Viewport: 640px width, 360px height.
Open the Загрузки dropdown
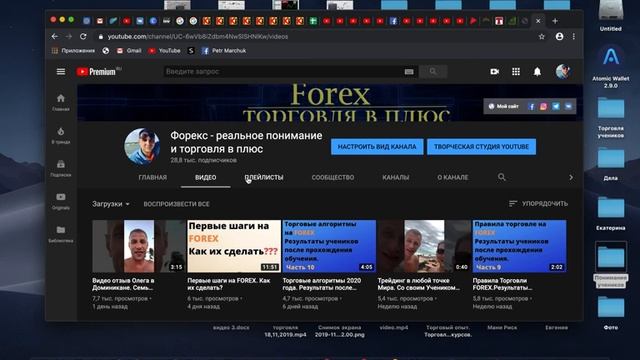pos(111,204)
